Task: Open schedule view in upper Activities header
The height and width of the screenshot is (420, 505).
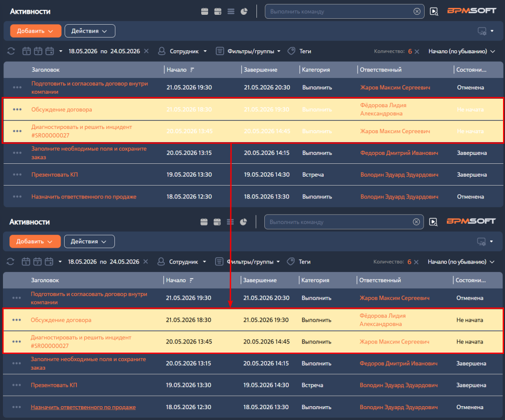Action: click(x=205, y=12)
